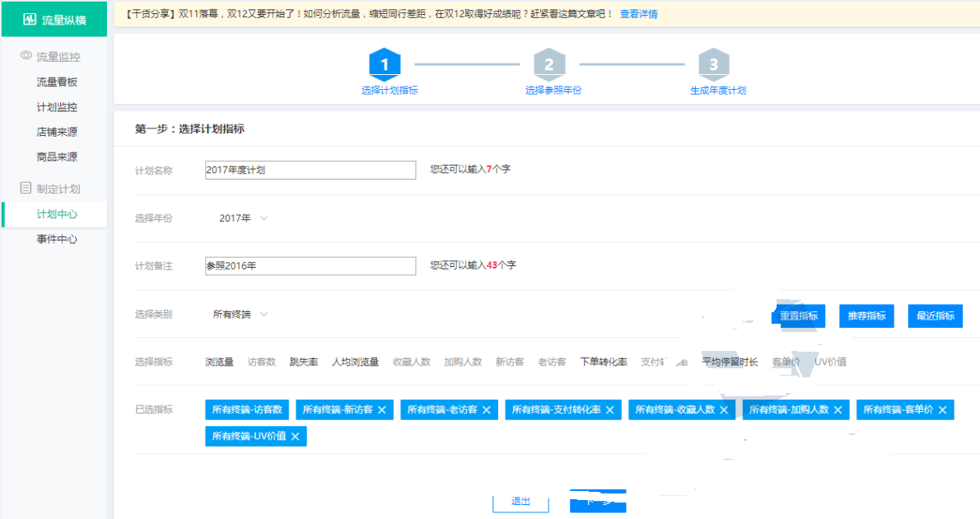
Task: Click the 推荐指标 button
Action: click(x=866, y=316)
